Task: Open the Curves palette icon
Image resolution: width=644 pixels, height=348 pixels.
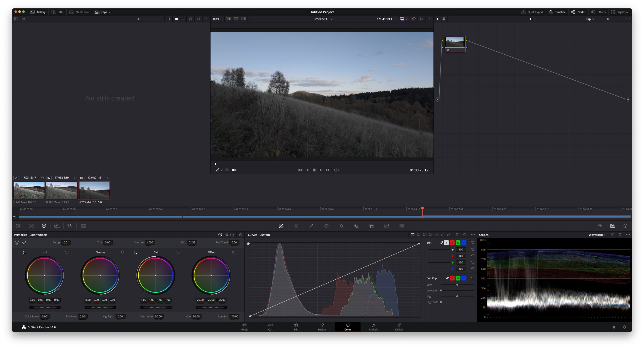Action: click(x=281, y=226)
